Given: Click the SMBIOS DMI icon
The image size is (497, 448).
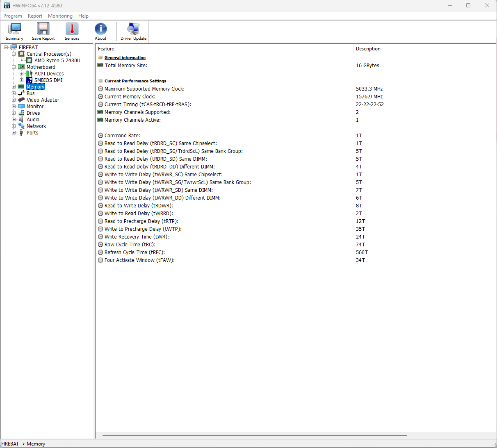Looking at the screenshot, I should tap(29, 80).
